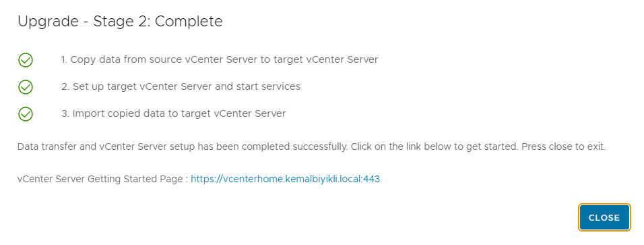Click the word 'Complete' in the dialog title

pos(189,22)
